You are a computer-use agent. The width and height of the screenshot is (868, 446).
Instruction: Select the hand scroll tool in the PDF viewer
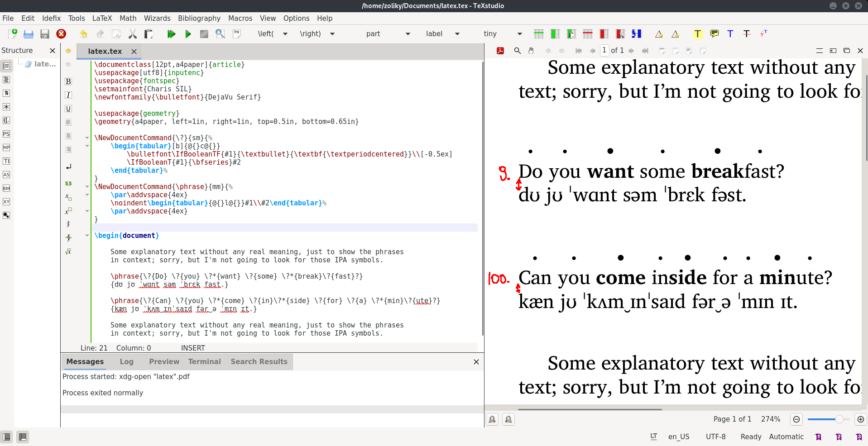point(531,51)
